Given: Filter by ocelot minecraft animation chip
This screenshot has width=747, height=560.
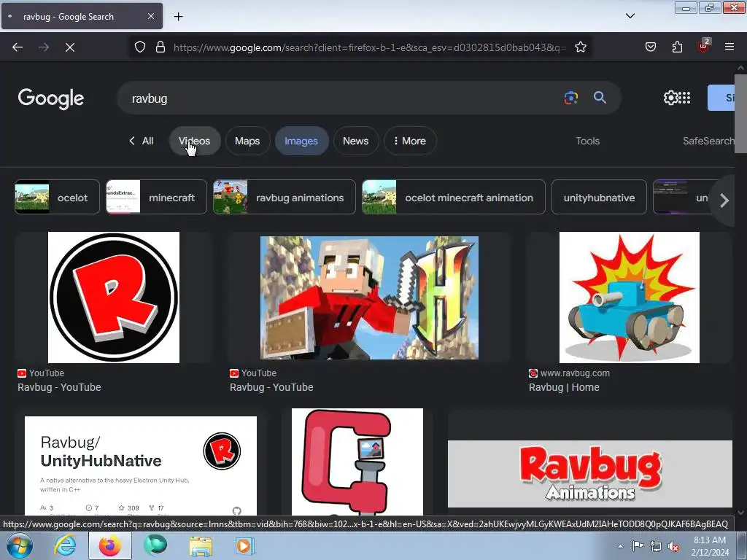Looking at the screenshot, I should point(454,197).
